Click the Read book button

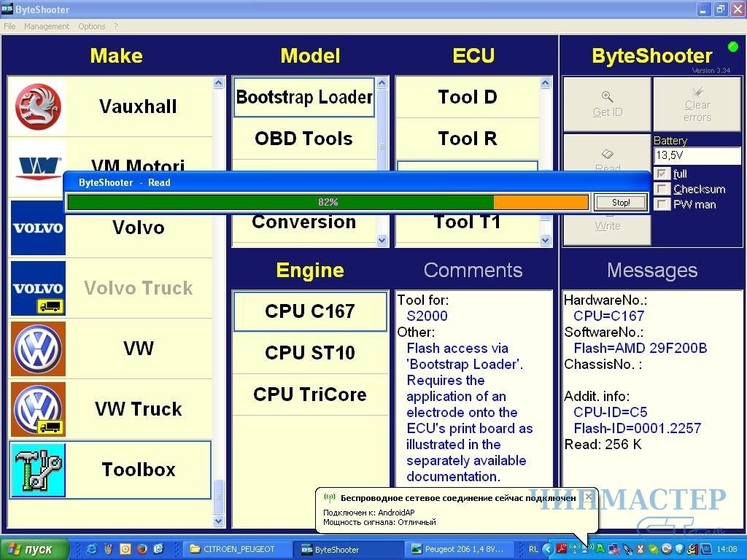pyautogui.click(x=607, y=153)
